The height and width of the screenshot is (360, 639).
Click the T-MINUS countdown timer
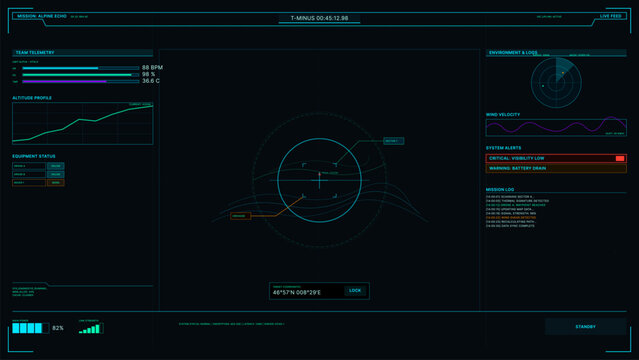click(319, 18)
